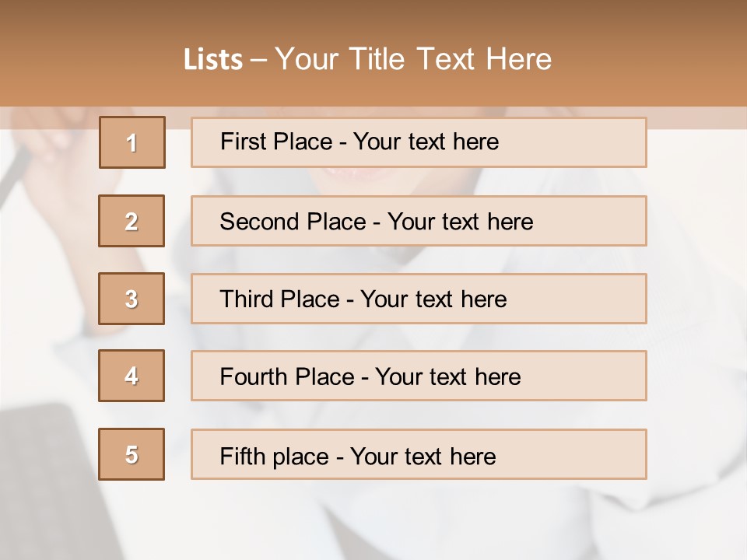The width and height of the screenshot is (747, 560).
Task: Select the number 4 box
Action: tap(132, 376)
